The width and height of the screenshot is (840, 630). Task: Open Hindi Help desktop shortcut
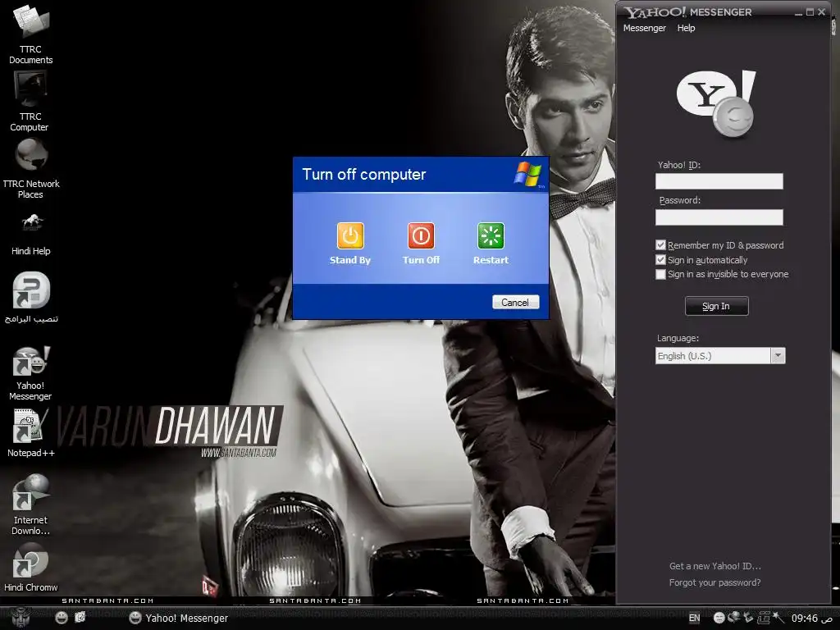coord(30,235)
